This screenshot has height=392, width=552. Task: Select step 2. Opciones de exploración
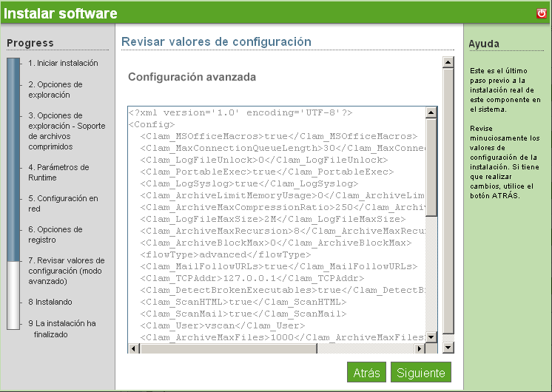(x=55, y=89)
